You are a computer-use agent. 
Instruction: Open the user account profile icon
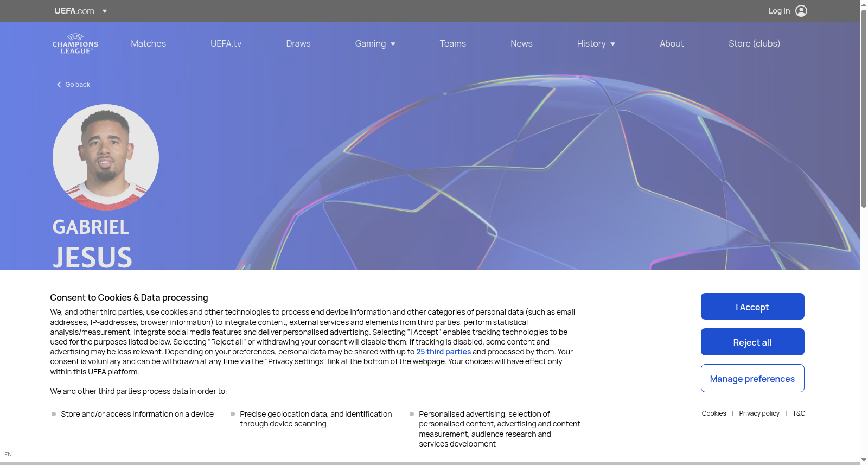coord(801,11)
